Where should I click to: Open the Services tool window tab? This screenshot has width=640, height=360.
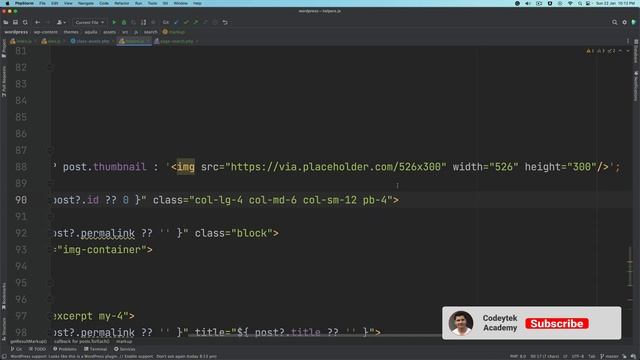[x=125, y=349]
